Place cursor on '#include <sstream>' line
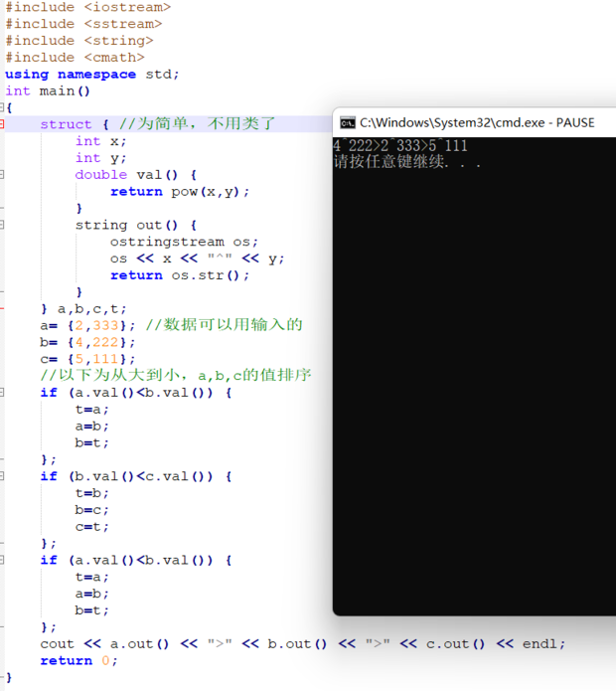The image size is (616, 691). [x=83, y=24]
